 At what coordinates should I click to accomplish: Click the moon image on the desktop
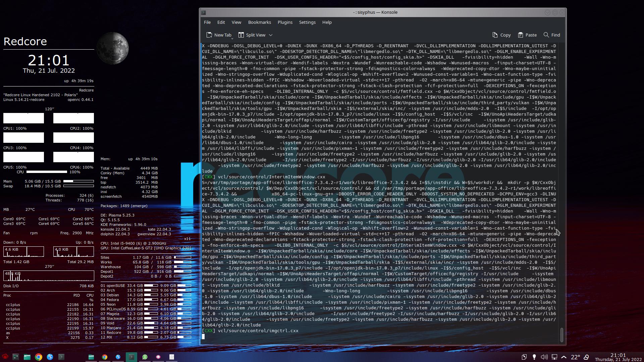point(113,48)
